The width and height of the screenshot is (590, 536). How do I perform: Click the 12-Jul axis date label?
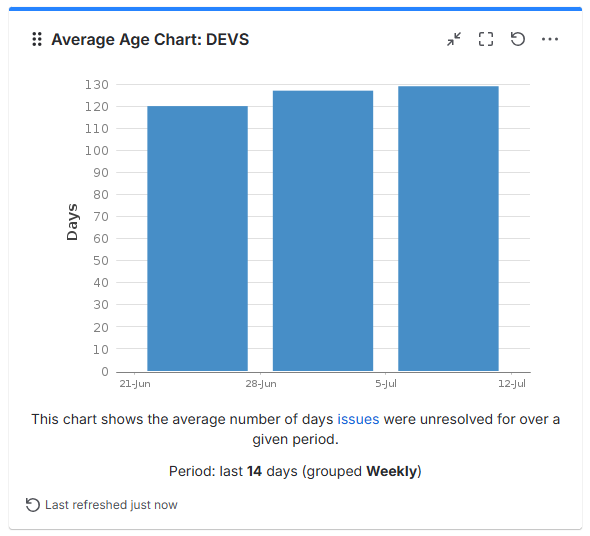(x=512, y=384)
